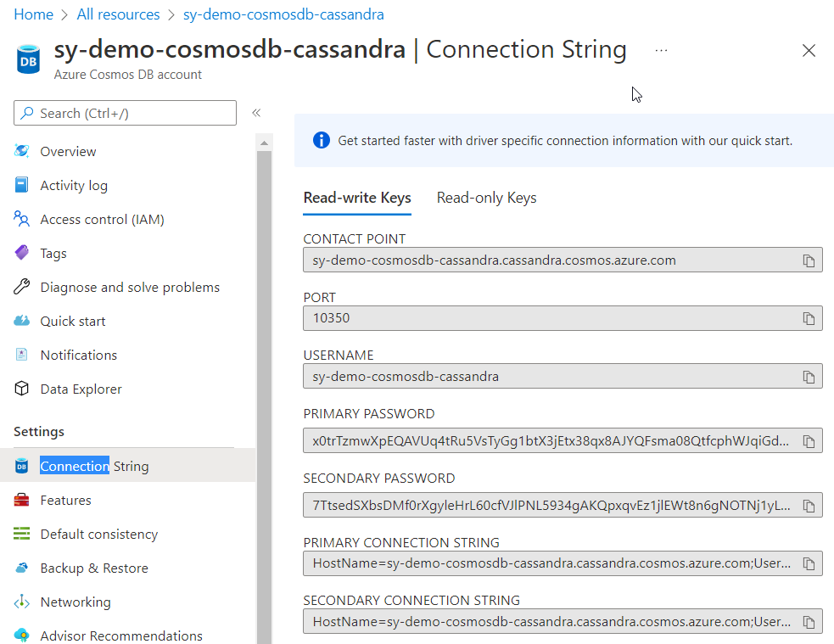Image resolution: width=834 pixels, height=644 pixels.
Task: Click the Data Explorer cube icon
Action: pos(22,389)
